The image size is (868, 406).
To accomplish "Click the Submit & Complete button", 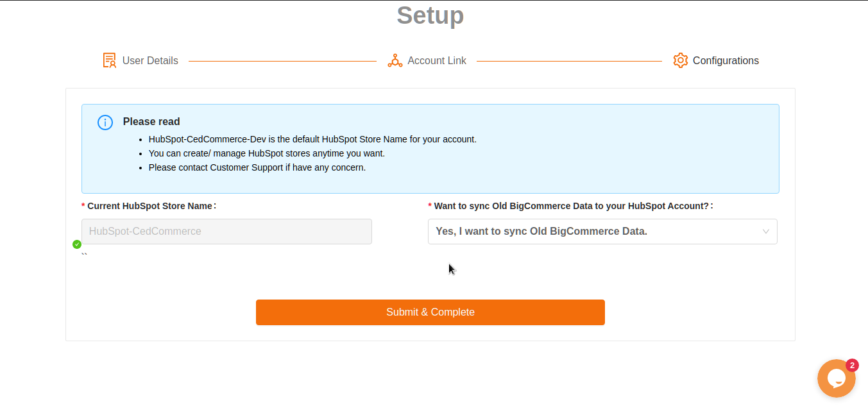I will click(430, 312).
